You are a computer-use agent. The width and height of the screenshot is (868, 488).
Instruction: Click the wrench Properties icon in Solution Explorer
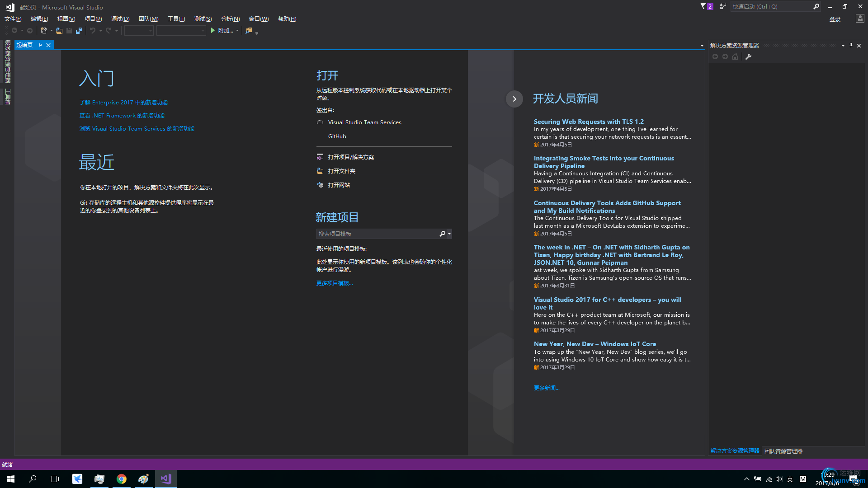[x=748, y=56]
